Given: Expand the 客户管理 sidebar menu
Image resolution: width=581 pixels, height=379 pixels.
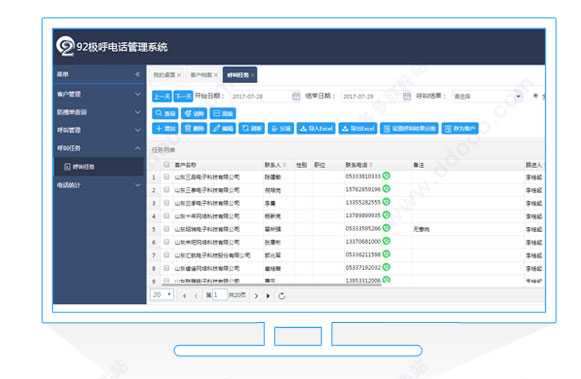Looking at the screenshot, I should [x=99, y=94].
